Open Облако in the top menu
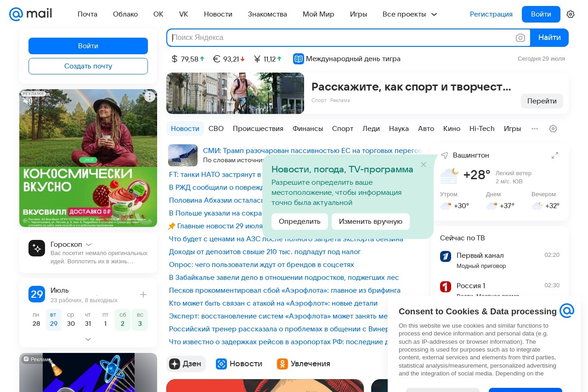 (x=125, y=14)
